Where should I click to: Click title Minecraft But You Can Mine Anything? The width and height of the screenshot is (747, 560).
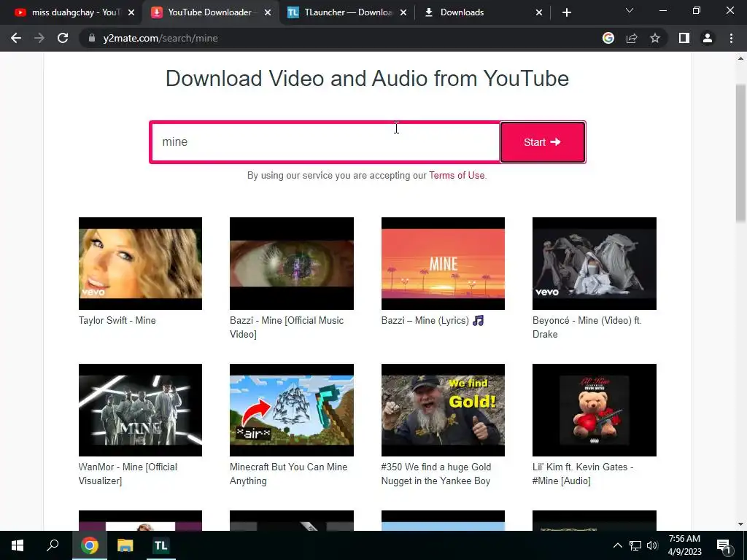click(x=288, y=474)
